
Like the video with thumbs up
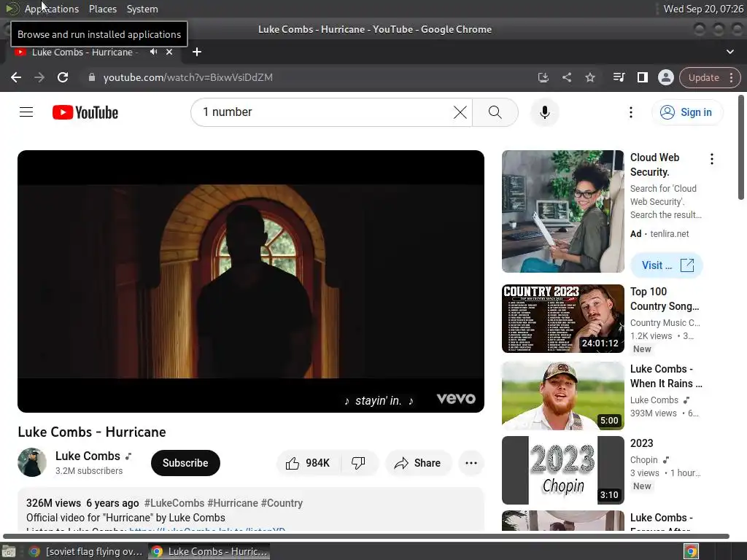click(x=309, y=463)
